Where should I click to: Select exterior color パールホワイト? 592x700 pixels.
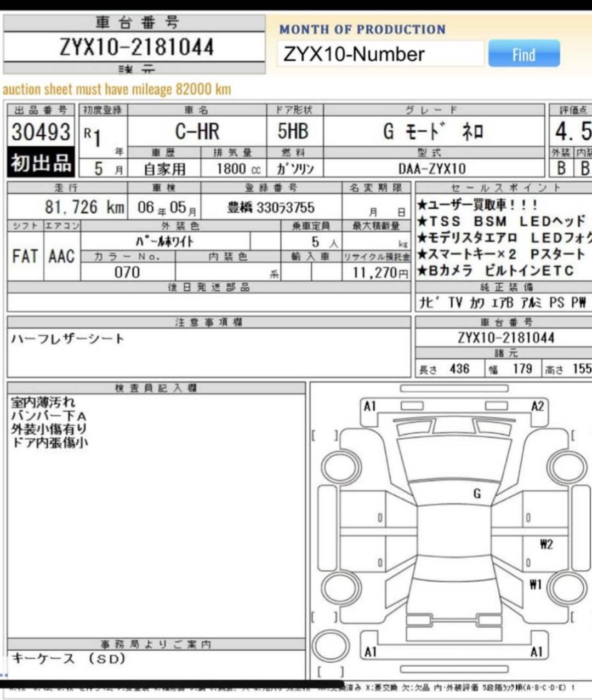pos(165,241)
